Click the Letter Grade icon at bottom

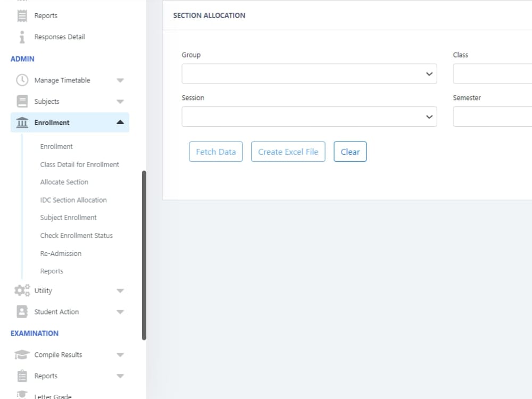21,395
